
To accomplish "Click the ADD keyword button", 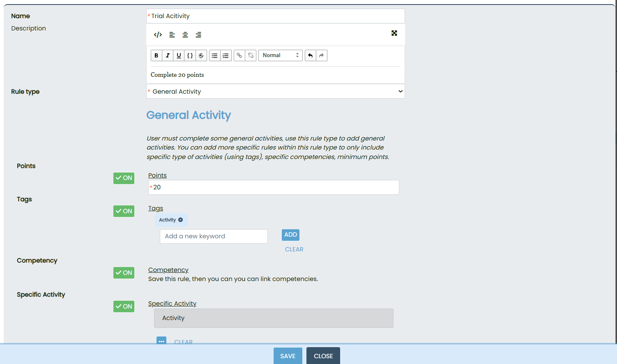I will pos(290,235).
